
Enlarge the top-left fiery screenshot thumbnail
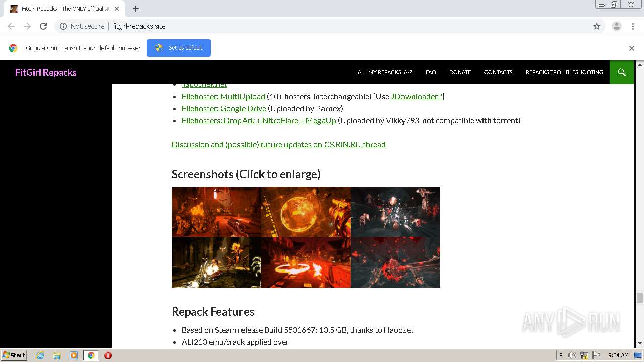coord(216,212)
